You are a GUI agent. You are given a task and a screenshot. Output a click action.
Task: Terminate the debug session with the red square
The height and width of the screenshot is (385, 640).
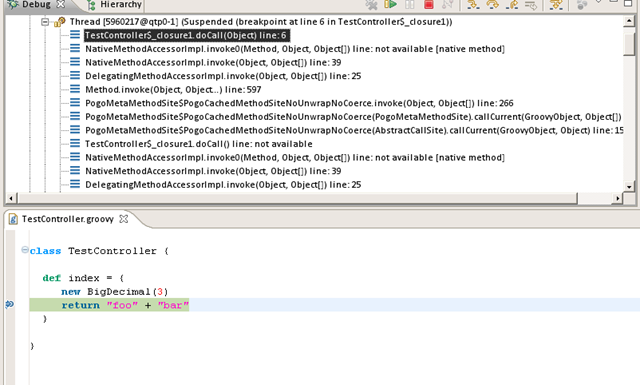click(429, 4)
